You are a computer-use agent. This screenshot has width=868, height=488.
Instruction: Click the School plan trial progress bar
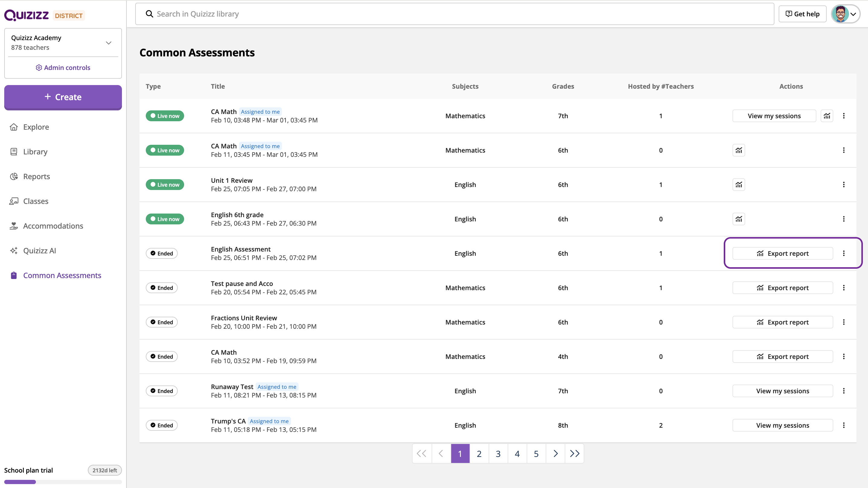coord(63,482)
